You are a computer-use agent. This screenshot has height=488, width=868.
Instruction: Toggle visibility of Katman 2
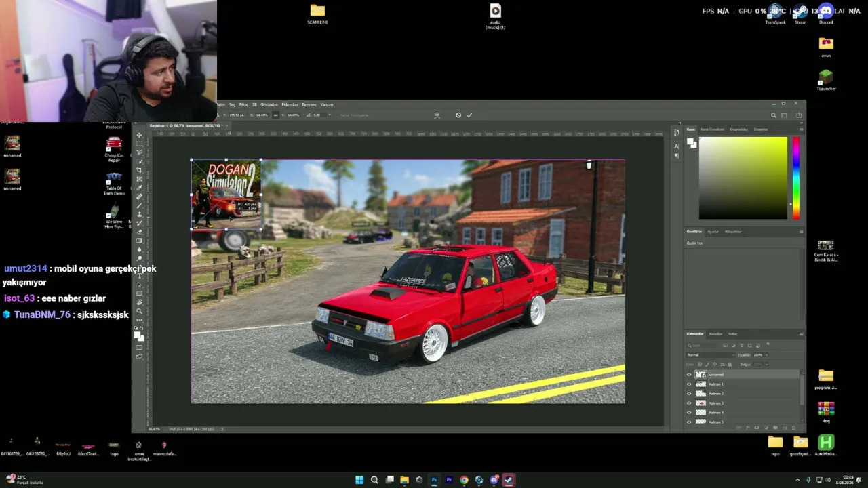[689, 394]
